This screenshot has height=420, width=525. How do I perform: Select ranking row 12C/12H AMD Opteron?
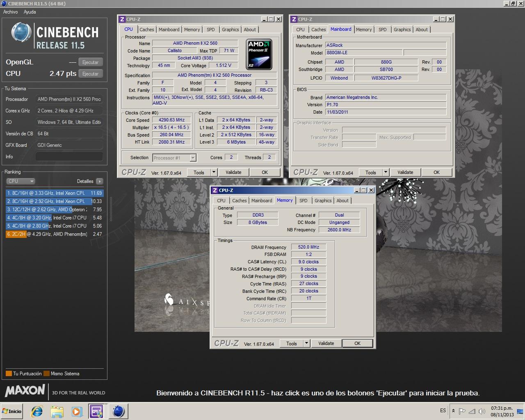(x=54, y=210)
